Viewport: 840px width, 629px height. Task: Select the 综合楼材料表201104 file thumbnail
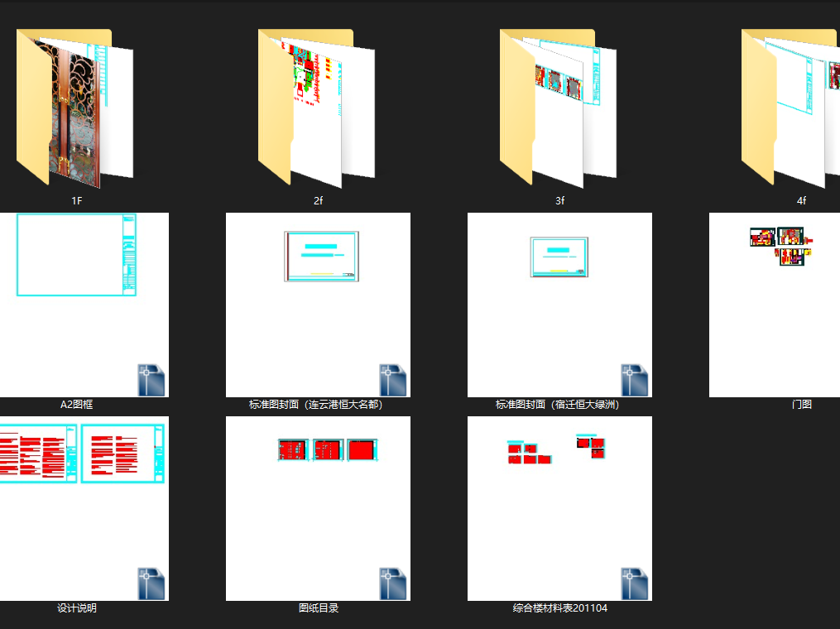click(x=559, y=508)
